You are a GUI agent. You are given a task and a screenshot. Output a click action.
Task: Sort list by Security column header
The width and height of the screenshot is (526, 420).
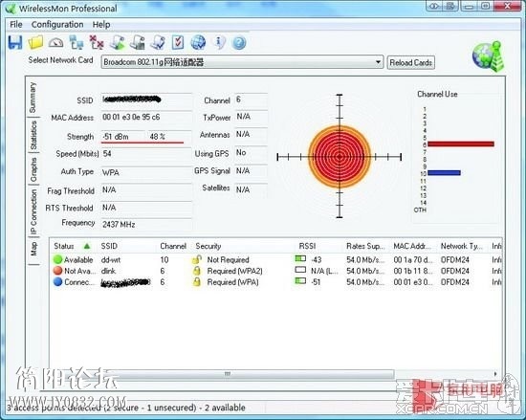(208, 246)
